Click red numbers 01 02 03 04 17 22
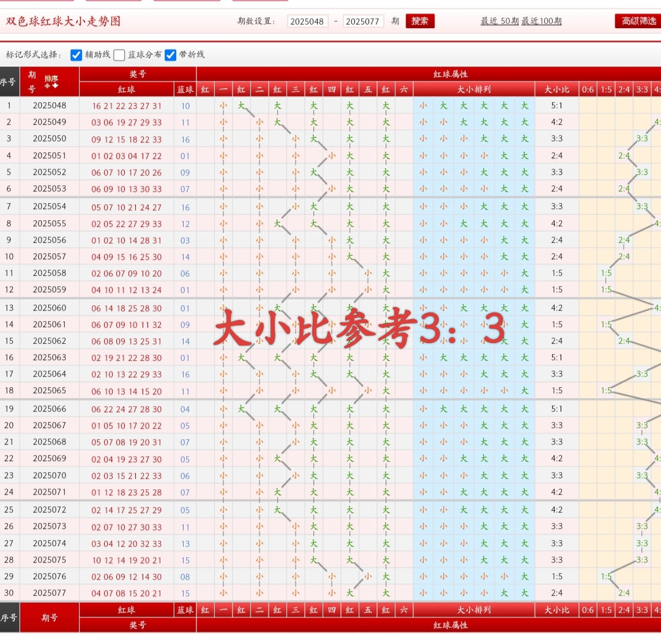Screen dimensions: 661x644 [x=127, y=157]
